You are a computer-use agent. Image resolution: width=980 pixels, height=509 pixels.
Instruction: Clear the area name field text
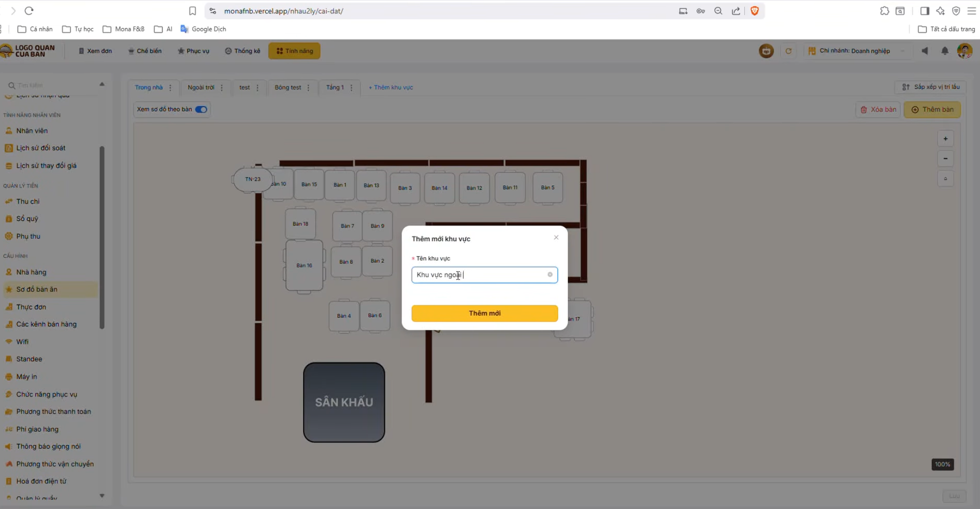(550, 275)
